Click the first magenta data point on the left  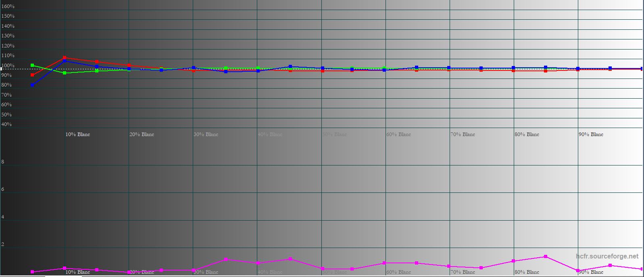click(32, 272)
